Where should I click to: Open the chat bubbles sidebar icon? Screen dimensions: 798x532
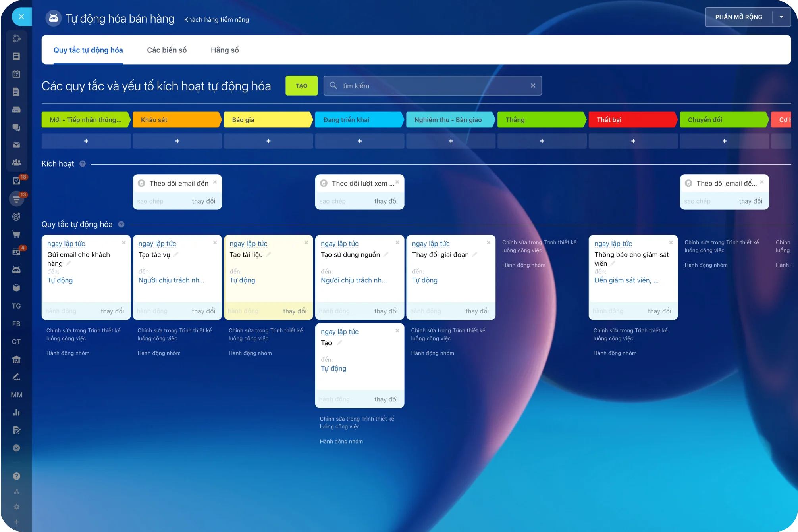click(x=16, y=127)
